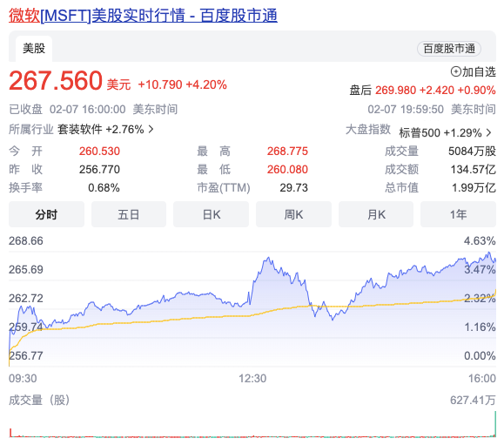Click the tall closing volume bar at 16:00

coord(495,423)
